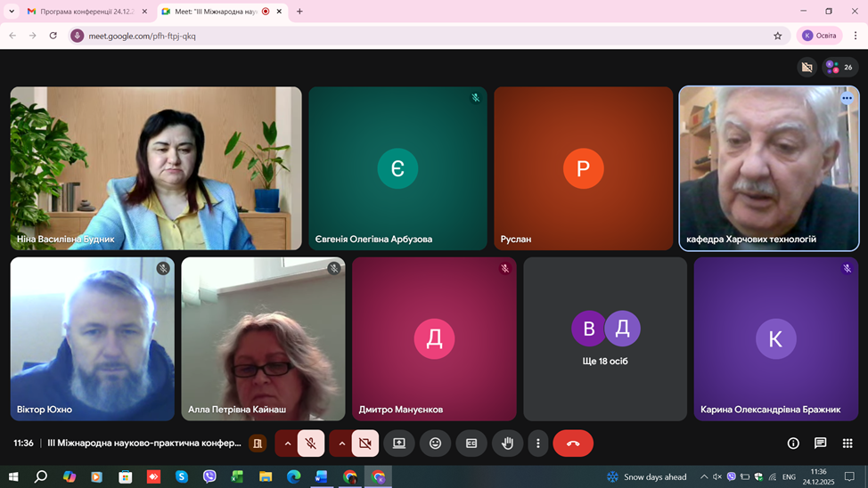Open the emoji reactions button
868x488 pixels.
click(435, 443)
